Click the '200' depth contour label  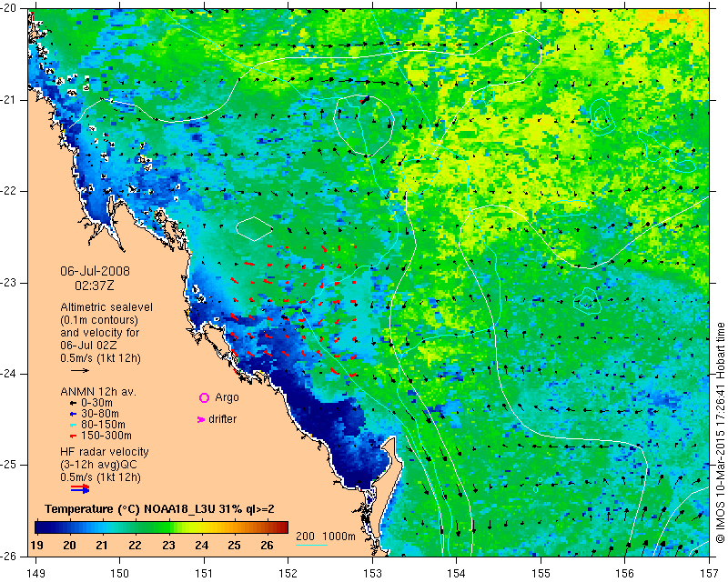[305, 537]
